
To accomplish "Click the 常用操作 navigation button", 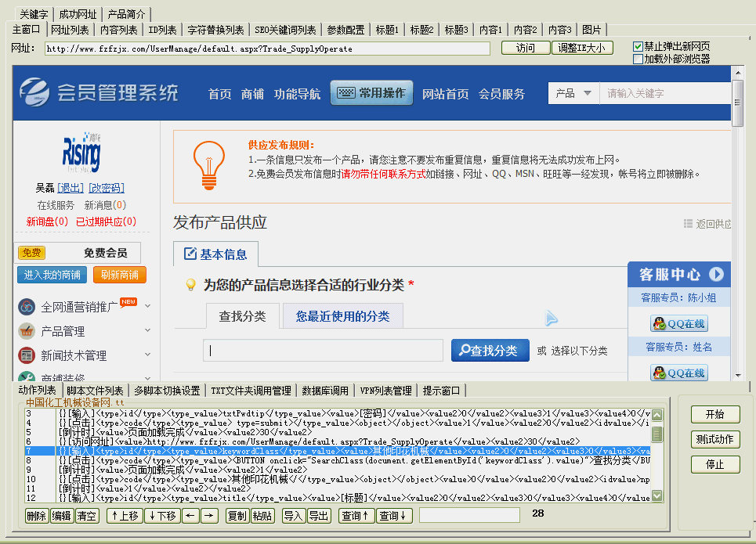I will tap(371, 92).
